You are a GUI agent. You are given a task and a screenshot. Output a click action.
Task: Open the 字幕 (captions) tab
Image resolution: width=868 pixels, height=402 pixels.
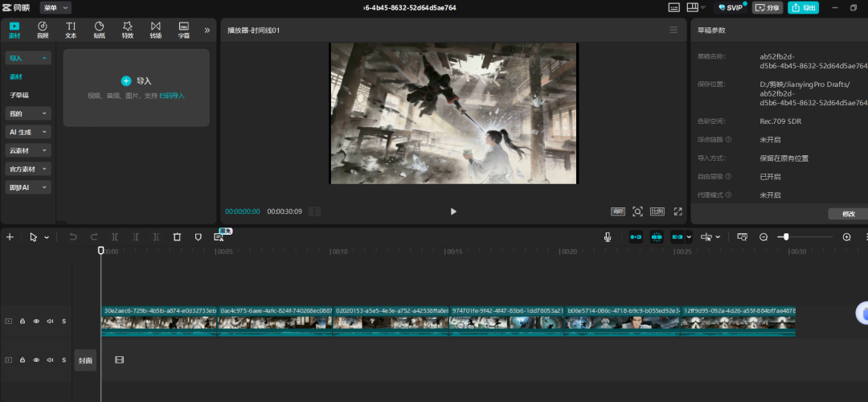[x=184, y=30]
